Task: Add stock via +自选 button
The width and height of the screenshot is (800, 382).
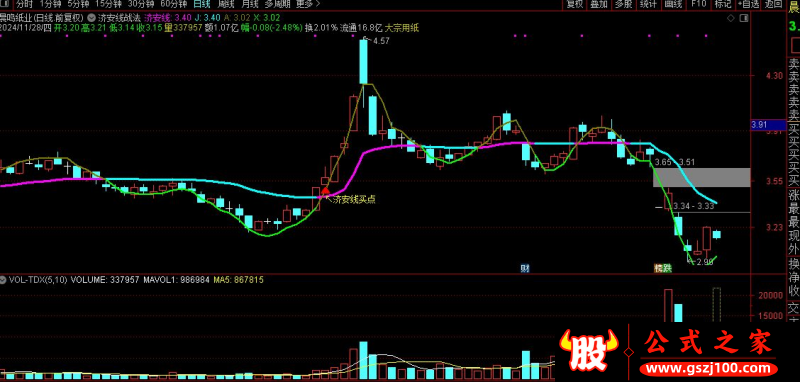Action: 748,4
